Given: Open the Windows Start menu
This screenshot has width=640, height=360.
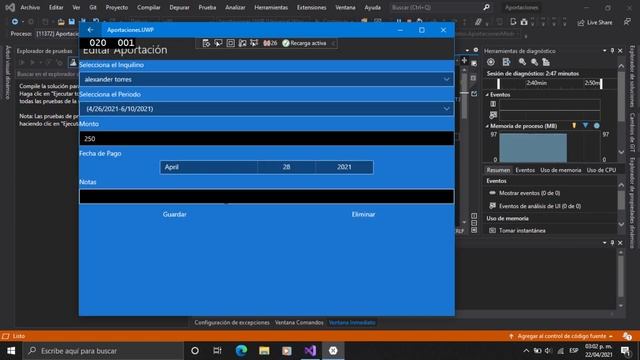Looking at the screenshot, I should point(11,351).
